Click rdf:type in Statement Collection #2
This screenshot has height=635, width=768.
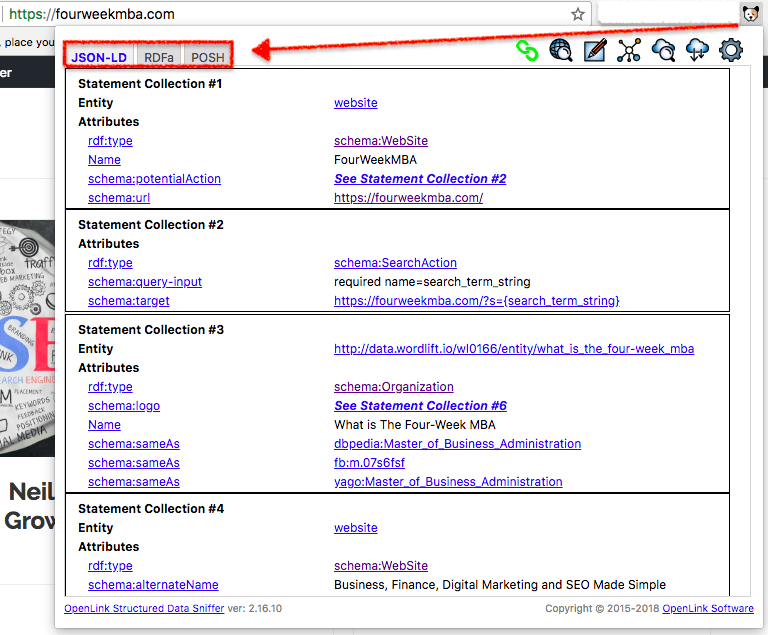[110, 263]
